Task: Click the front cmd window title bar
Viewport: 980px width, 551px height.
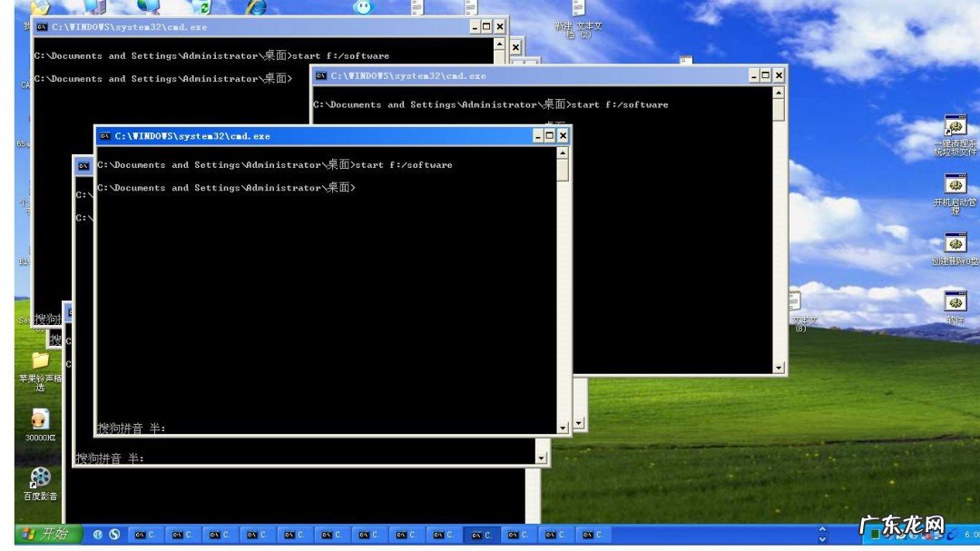Action: tap(318, 136)
